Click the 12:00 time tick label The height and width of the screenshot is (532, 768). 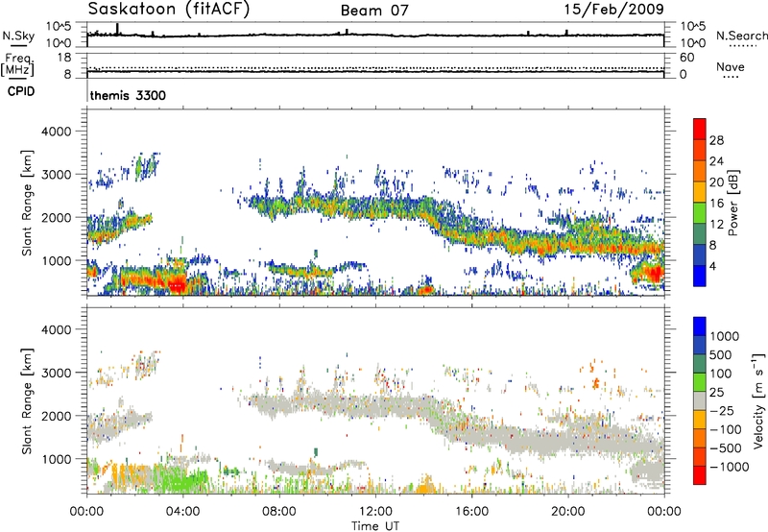click(x=375, y=512)
